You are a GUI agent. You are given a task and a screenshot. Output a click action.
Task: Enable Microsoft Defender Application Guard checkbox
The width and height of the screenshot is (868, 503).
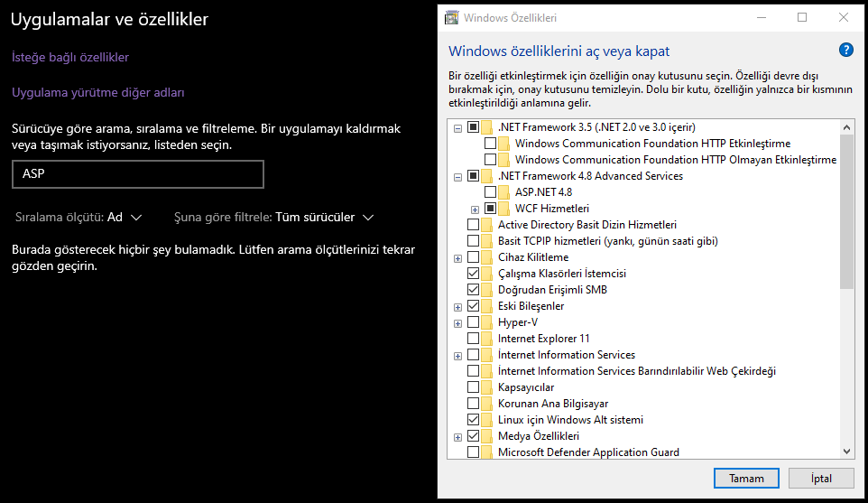[x=473, y=452]
